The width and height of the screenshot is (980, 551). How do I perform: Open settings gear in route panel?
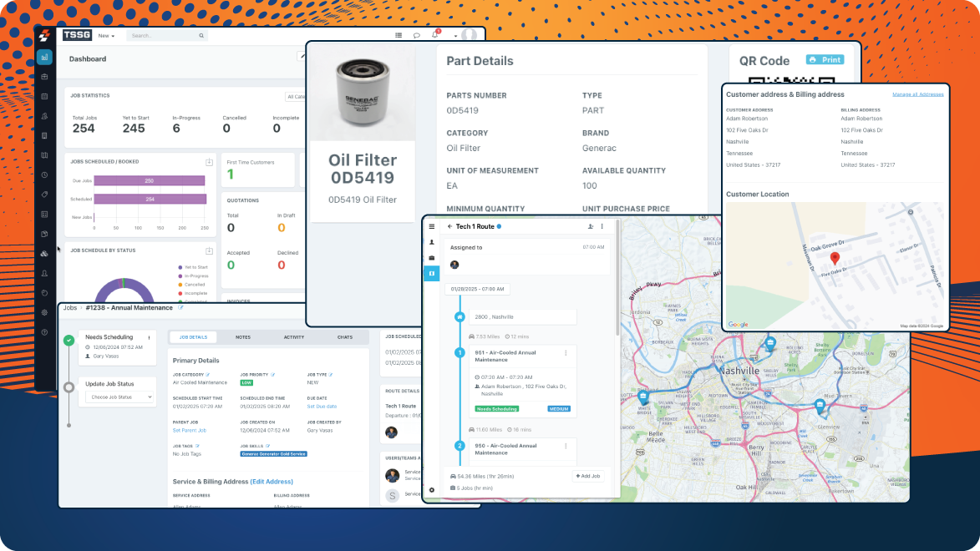(x=432, y=490)
